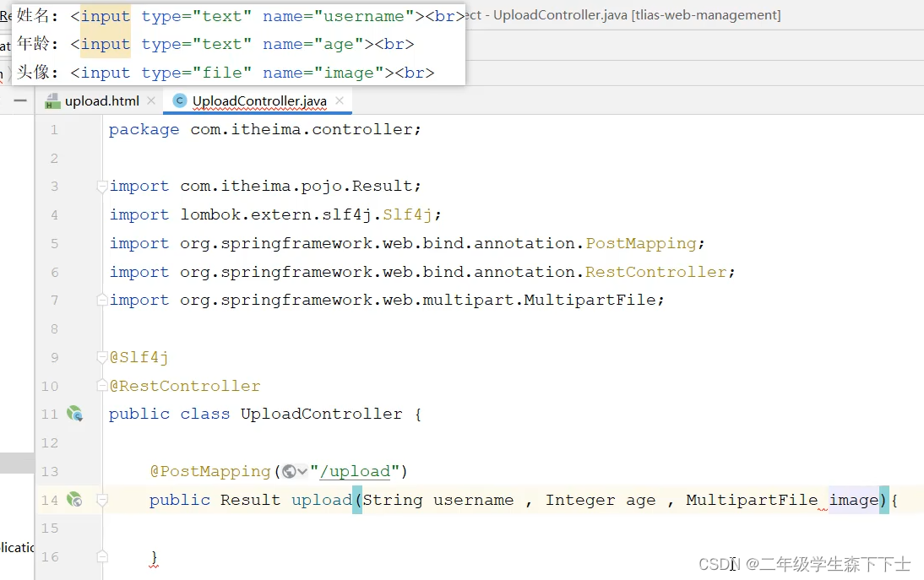Click PostMapping in the line 5 import

point(641,244)
